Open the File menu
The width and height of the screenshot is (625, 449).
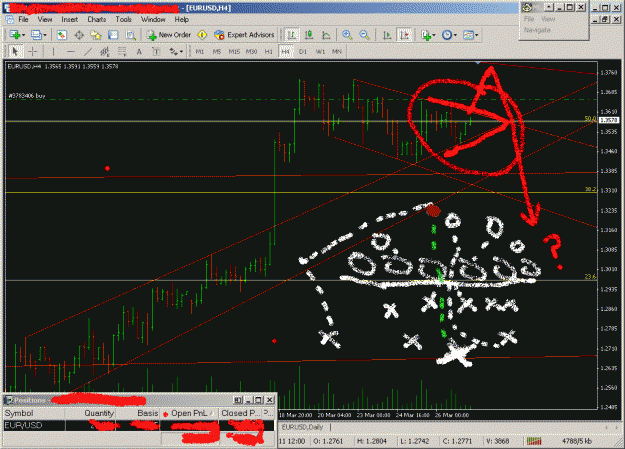tap(24, 19)
